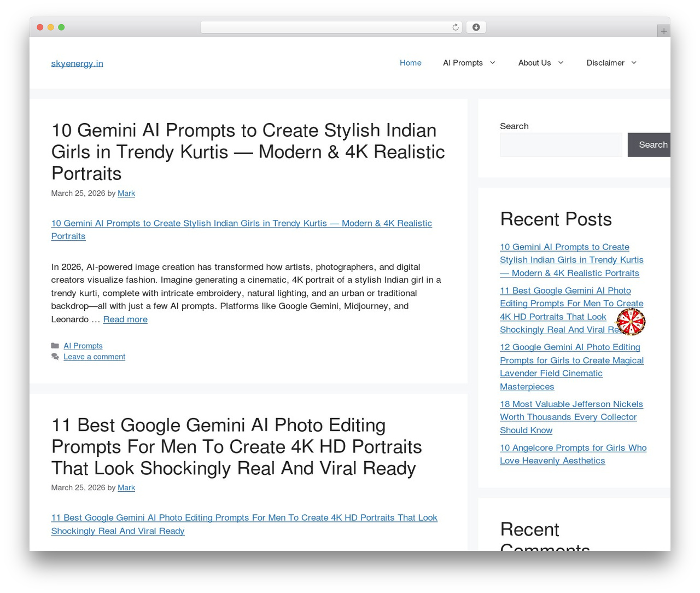This screenshot has height=593, width=700.
Task: Expand the About Us menu chevron
Action: pyautogui.click(x=561, y=63)
